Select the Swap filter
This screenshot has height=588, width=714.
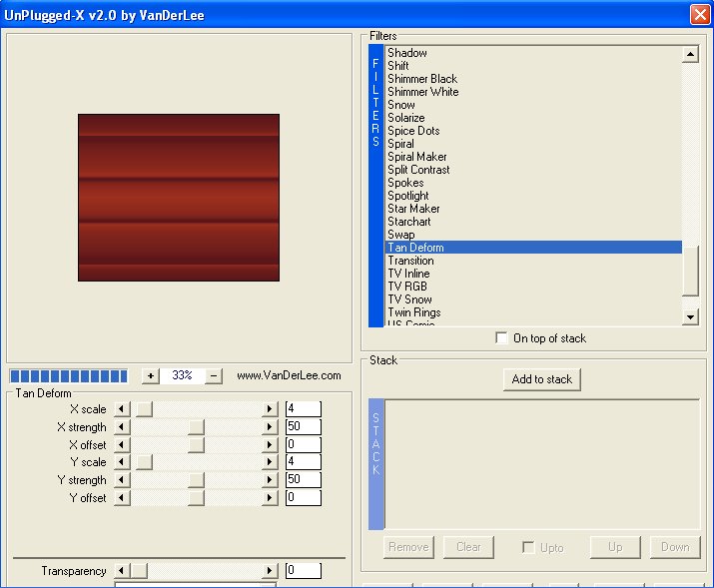[x=533, y=235]
